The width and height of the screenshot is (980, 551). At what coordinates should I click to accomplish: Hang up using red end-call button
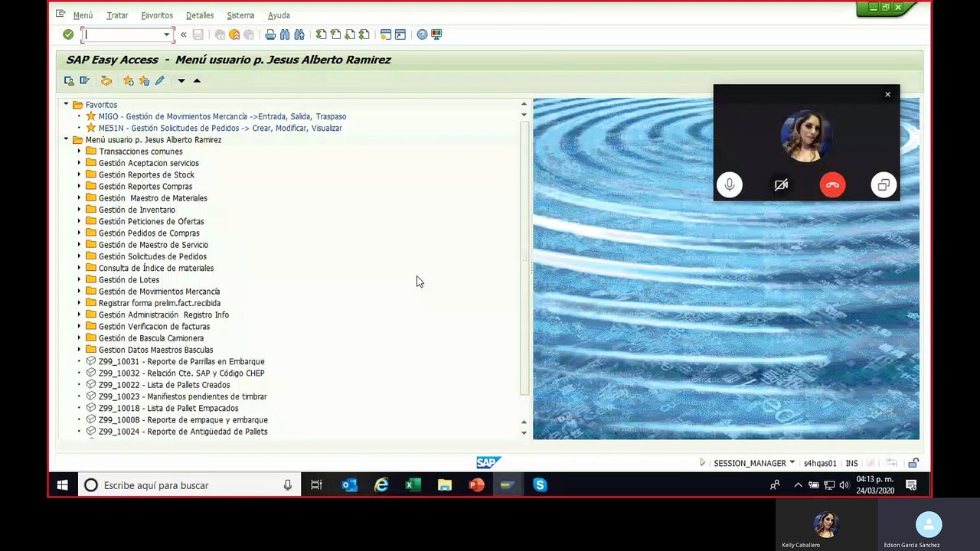pos(832,185)
